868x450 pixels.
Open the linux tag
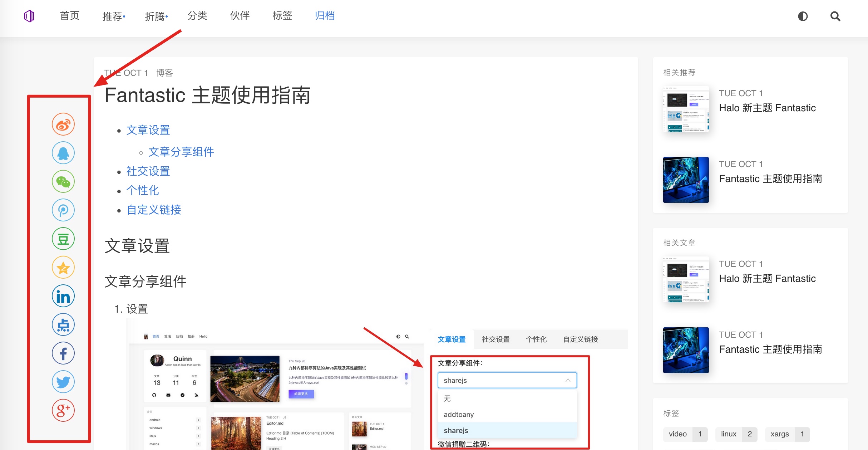coord(729,434)
